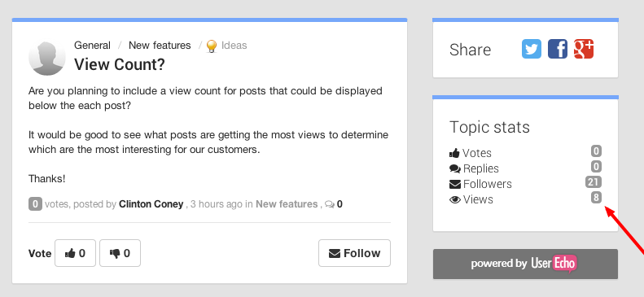Click the eye icon beside Views

[454, 200]
